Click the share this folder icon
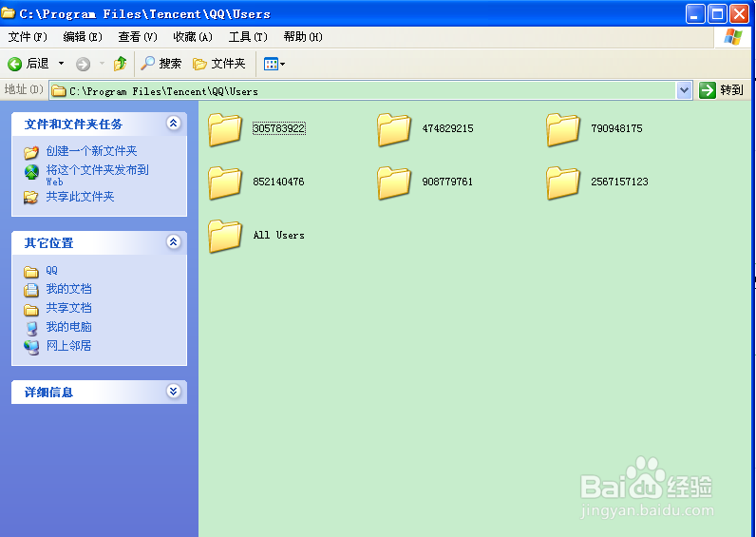 click(30, 198)
